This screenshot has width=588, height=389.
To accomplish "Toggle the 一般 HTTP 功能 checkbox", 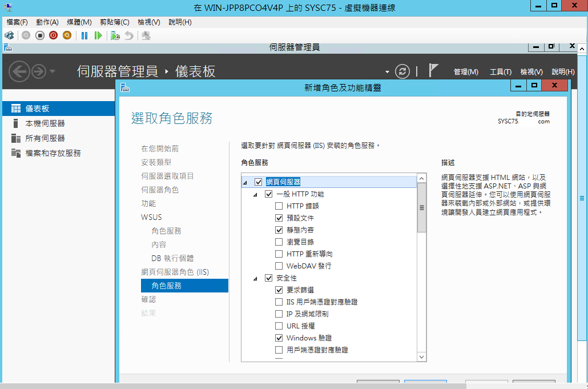I will click(268, 194).
